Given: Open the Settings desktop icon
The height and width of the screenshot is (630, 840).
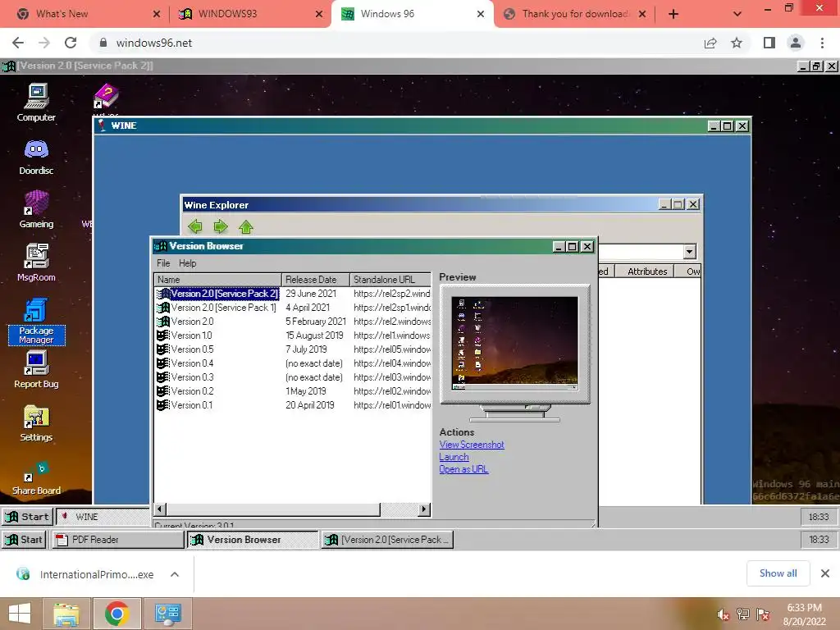Looking at the screenshot, I should pyautogui.click(x=36, y=423).
